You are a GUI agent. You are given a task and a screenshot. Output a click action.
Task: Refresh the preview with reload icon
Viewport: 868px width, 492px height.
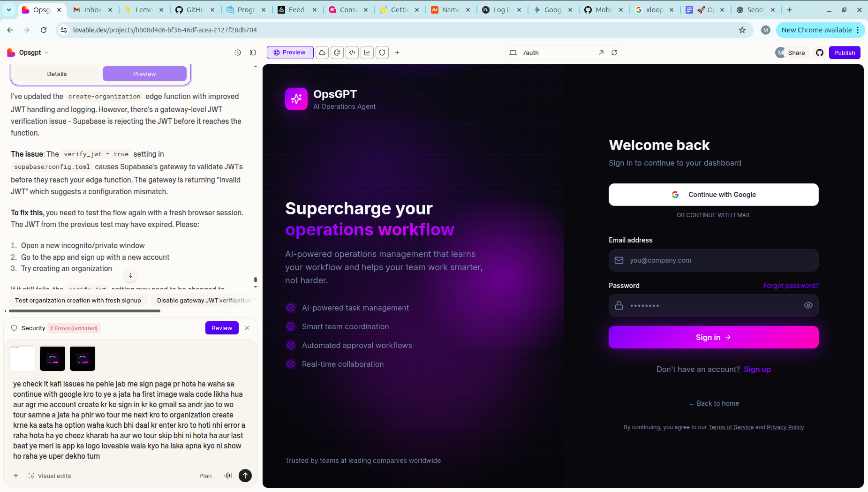coord(614,53)
